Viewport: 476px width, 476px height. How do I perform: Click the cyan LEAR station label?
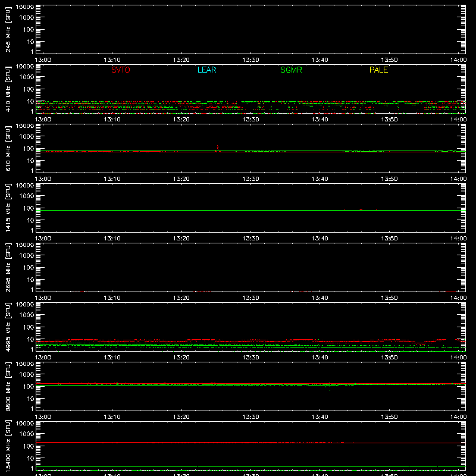(206, 70)
